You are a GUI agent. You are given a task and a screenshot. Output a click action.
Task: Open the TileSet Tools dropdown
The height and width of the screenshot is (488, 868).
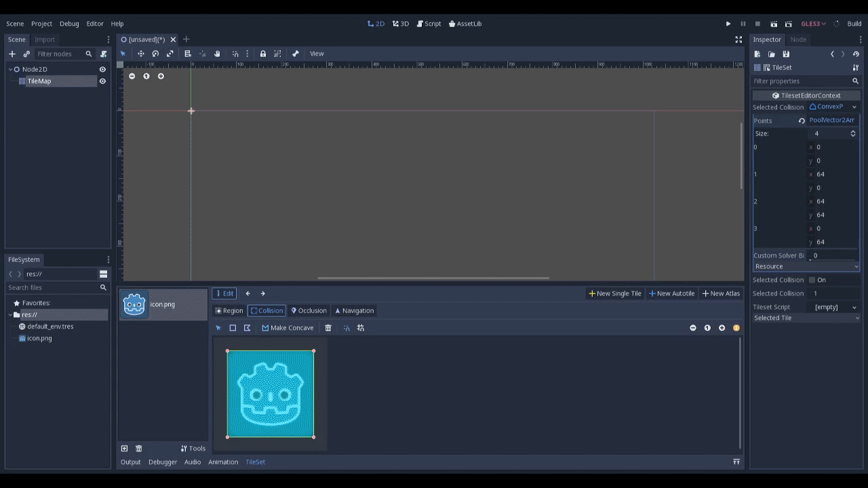tap(193, 449)
